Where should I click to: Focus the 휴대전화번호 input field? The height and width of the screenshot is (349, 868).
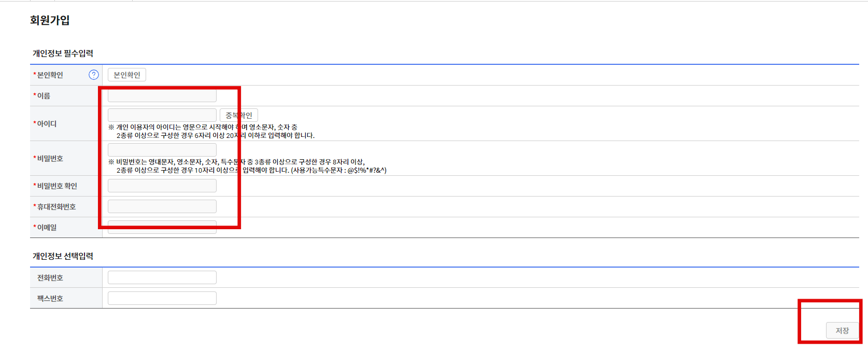click(162, 206)
